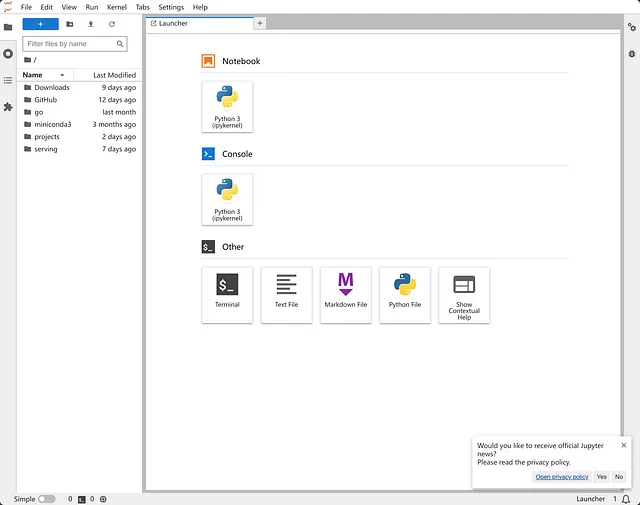This screenshot has width=640, height=505.
Task: Create a new Text File
Action: (x=287, y=295)
